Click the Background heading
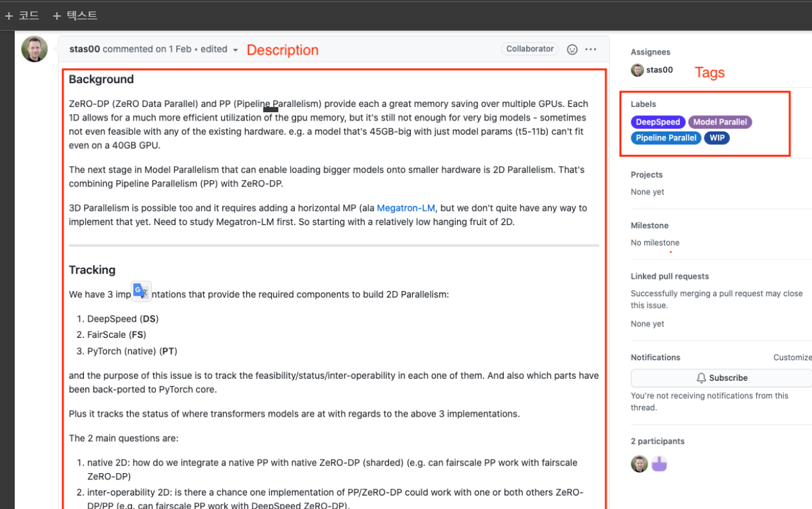The height and width of the screenshot is (509, 812). (x=101, y=79)
